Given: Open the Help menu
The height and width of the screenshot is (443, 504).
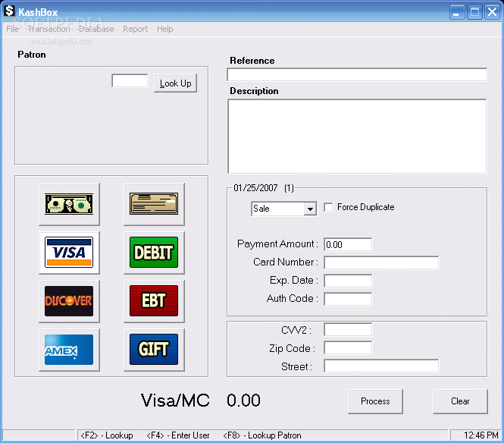Looking at the screenshot, I should click(165, 29).
